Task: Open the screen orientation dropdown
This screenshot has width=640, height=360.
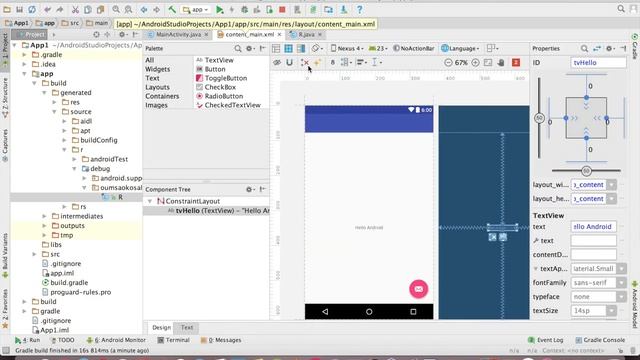Action: 318,49
